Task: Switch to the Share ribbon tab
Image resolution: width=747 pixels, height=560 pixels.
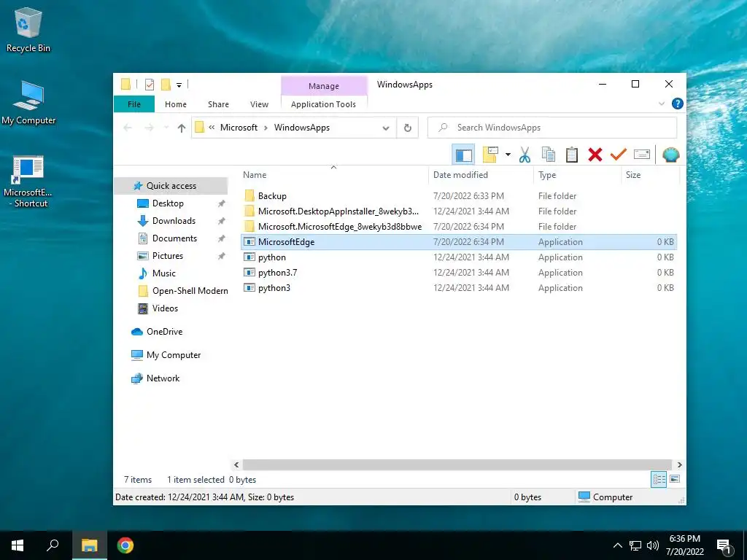Action: tap(218, 104)
